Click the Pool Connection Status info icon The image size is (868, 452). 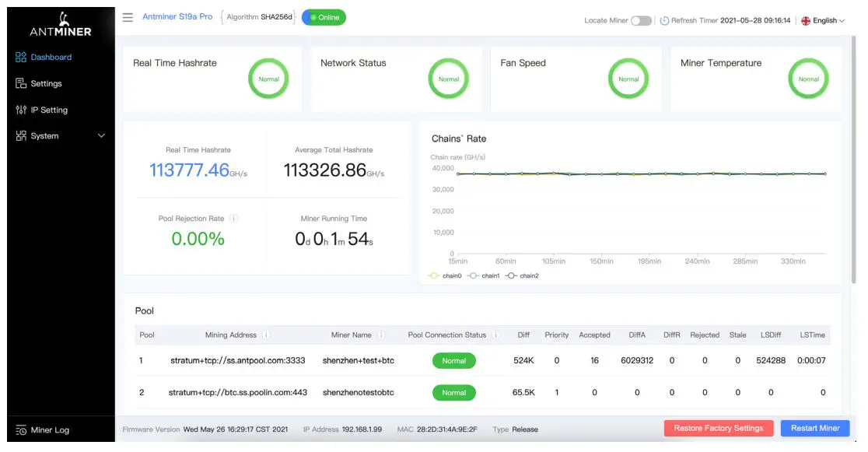495,335
